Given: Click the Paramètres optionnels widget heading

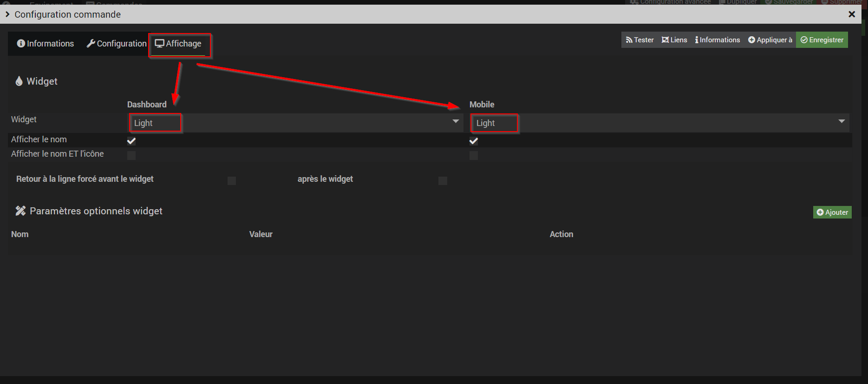Looking at the screenshot, I should point(96,211).
